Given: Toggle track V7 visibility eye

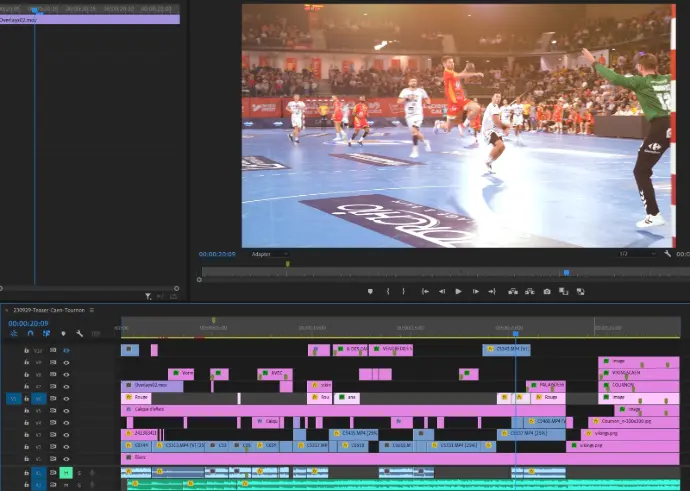Looking at the screenshot, I should 66,387.
